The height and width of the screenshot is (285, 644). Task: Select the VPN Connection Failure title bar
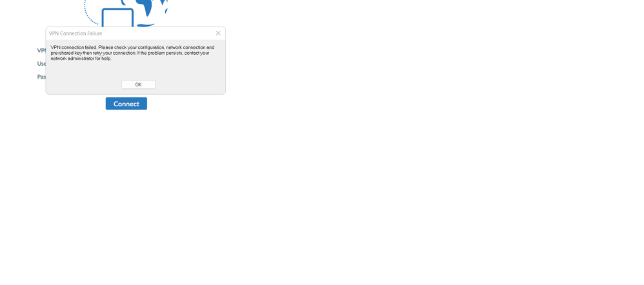click(136, 34)
